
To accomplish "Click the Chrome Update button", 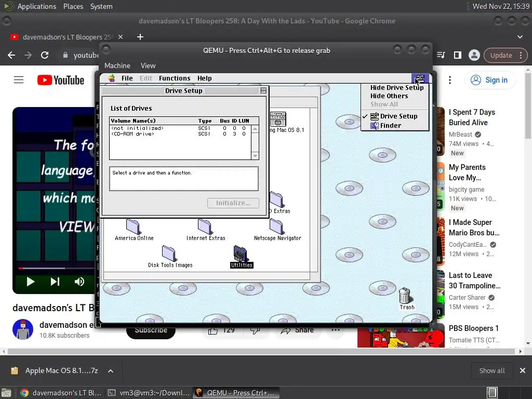I will pos(505,55).
